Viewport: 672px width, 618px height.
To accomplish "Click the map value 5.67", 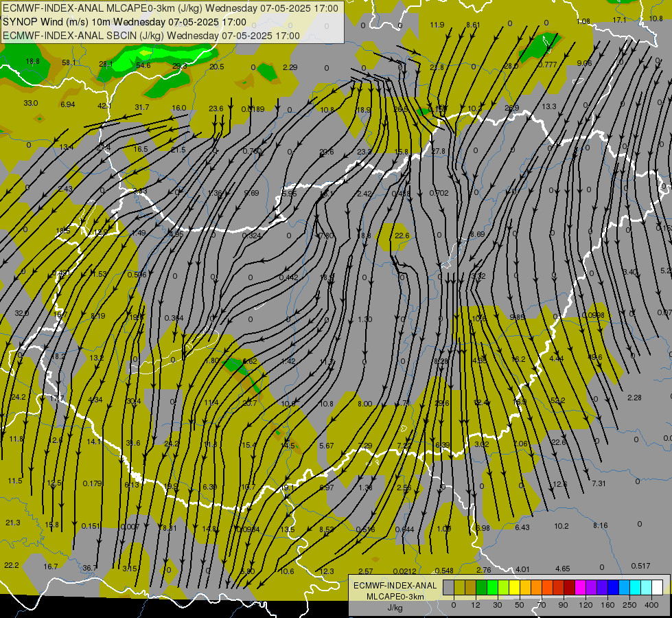I will (x=326, y=446).
